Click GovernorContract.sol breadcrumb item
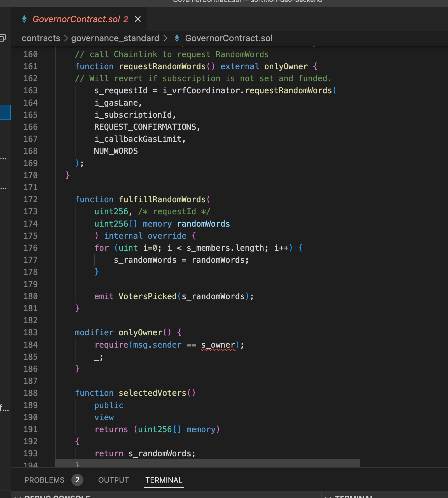This screenshot has height=498, width=448. tap(228, 38)
